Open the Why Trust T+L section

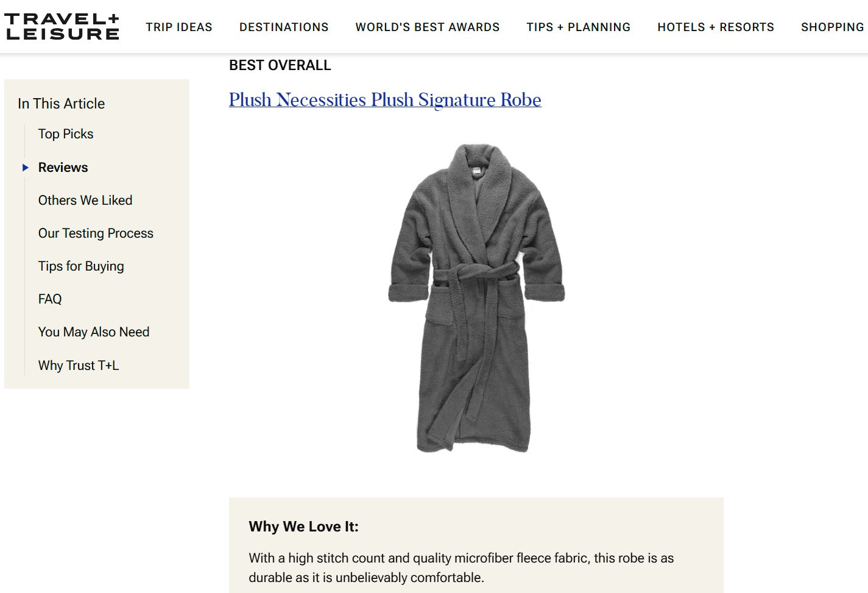79,366
